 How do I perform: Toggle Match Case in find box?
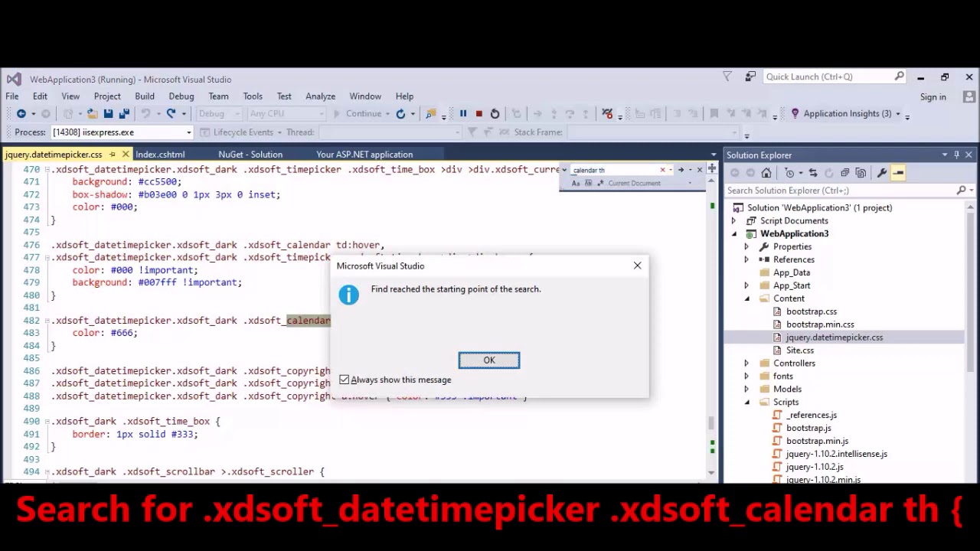click(x=576, y=184)
